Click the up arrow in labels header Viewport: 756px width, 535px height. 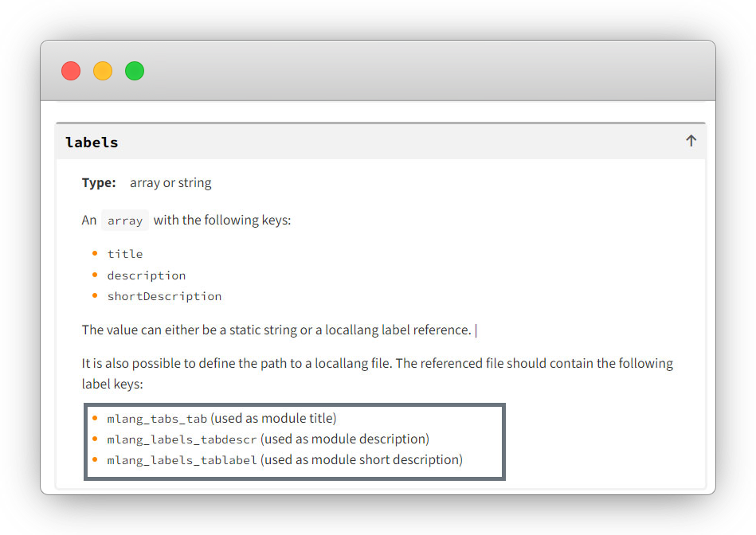[x=691, y=141]
